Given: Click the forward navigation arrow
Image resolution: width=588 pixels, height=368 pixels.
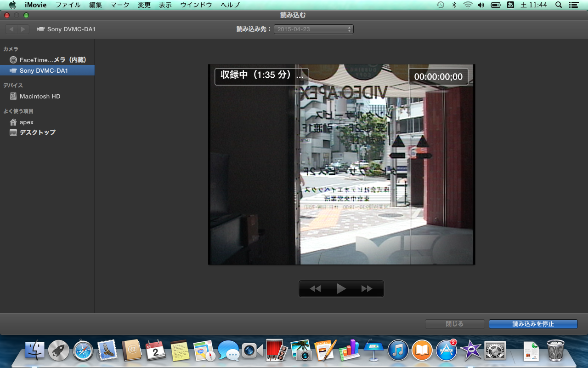Looking at the screenshot, I should pos(23,29).
